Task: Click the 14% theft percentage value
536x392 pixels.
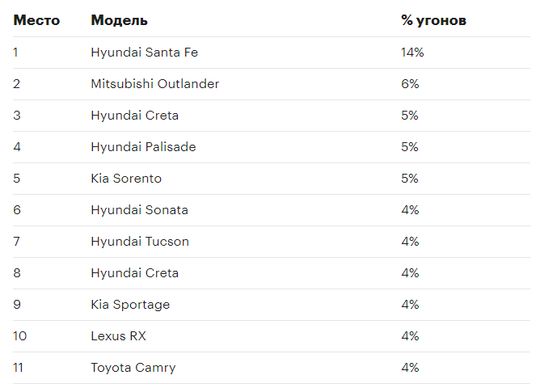Action: pyautogui.click(x=412, y=53)
